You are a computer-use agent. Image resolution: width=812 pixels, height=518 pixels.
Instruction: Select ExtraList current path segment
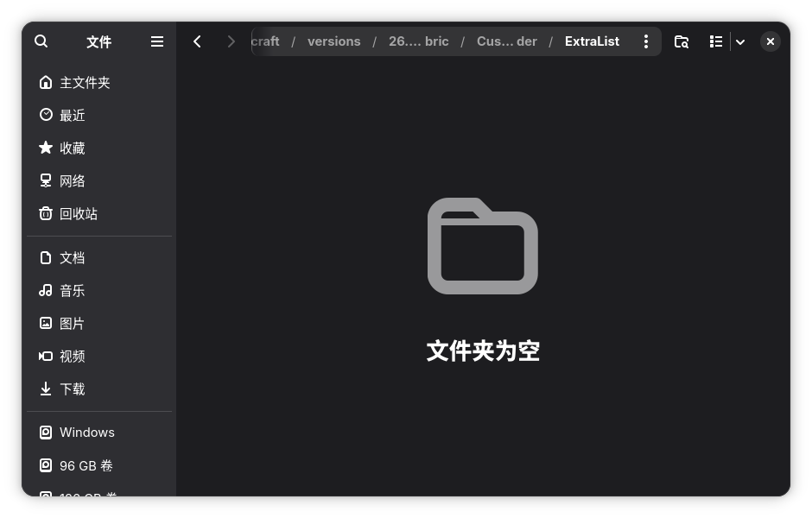point(592,41)
